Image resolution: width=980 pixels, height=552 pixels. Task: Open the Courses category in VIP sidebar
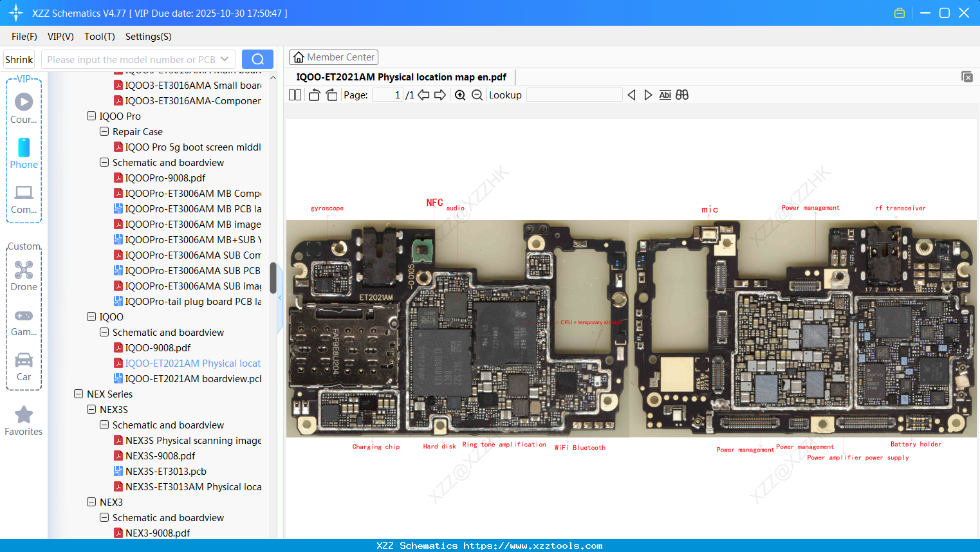click(24, 108)
